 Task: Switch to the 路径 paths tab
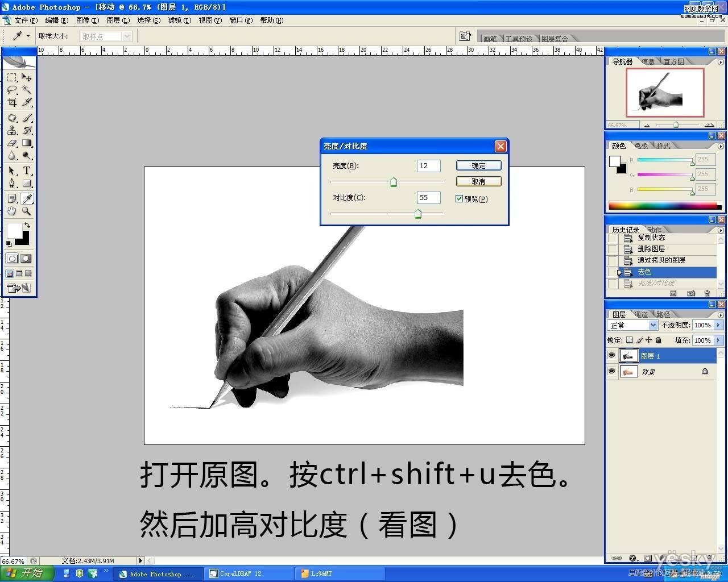coord(663,314)
